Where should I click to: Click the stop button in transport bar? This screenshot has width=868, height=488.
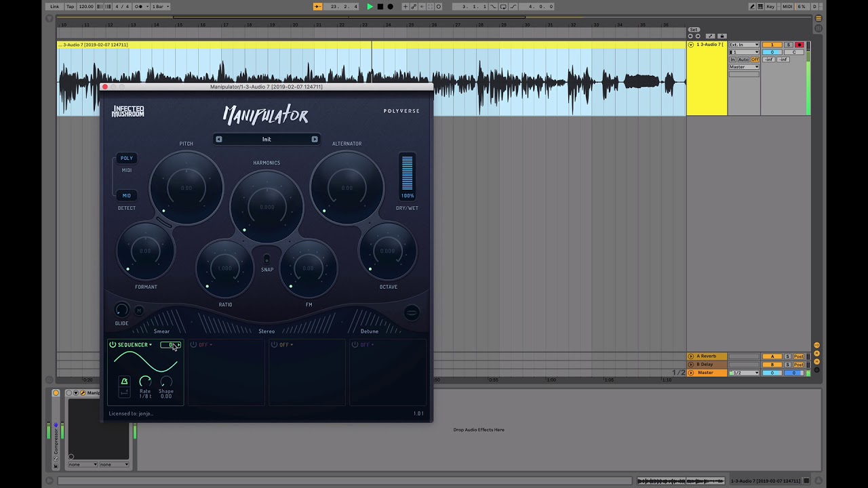(380, 7)
